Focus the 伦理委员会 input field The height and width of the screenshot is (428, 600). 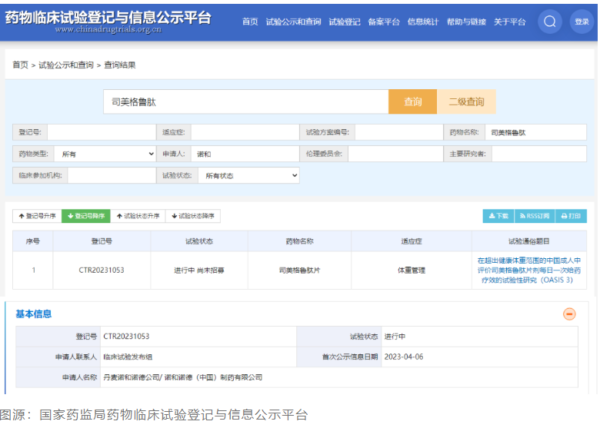pos(395,154)
